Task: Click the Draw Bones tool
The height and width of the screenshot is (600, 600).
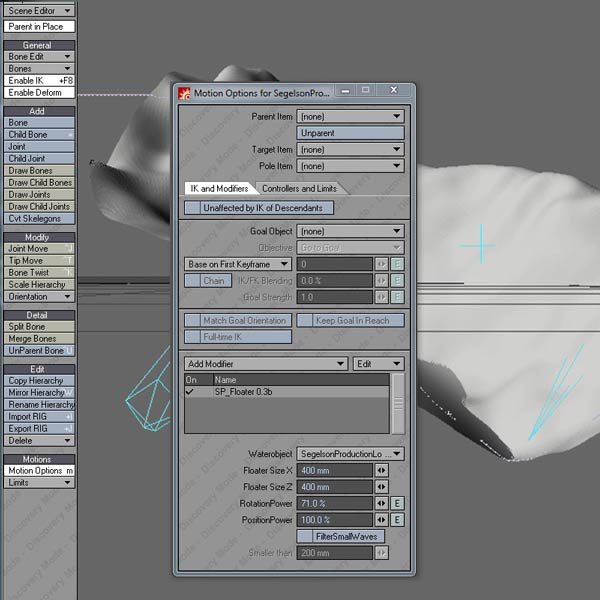Action: pyautogui.click(x=38, y=171)
